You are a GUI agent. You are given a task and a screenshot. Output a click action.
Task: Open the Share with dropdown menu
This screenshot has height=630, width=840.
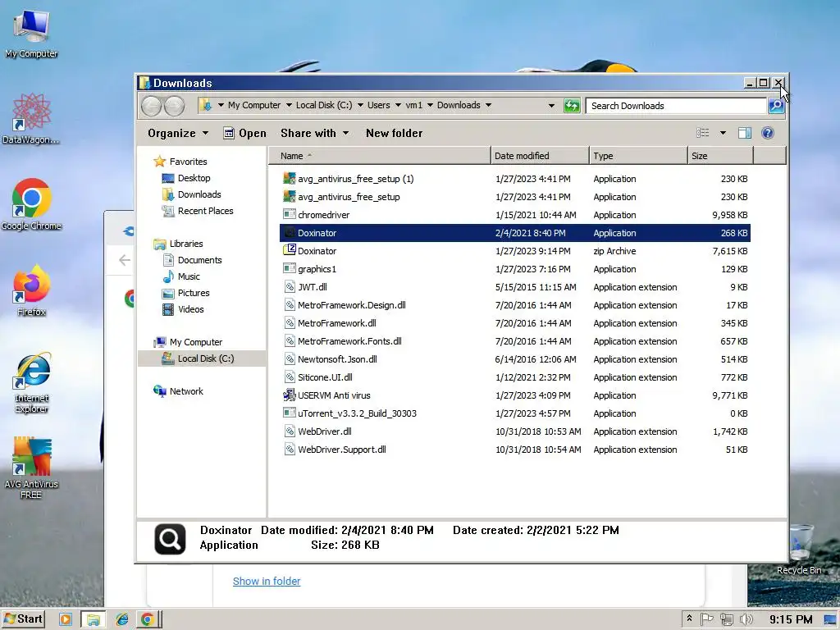point(314,133)
